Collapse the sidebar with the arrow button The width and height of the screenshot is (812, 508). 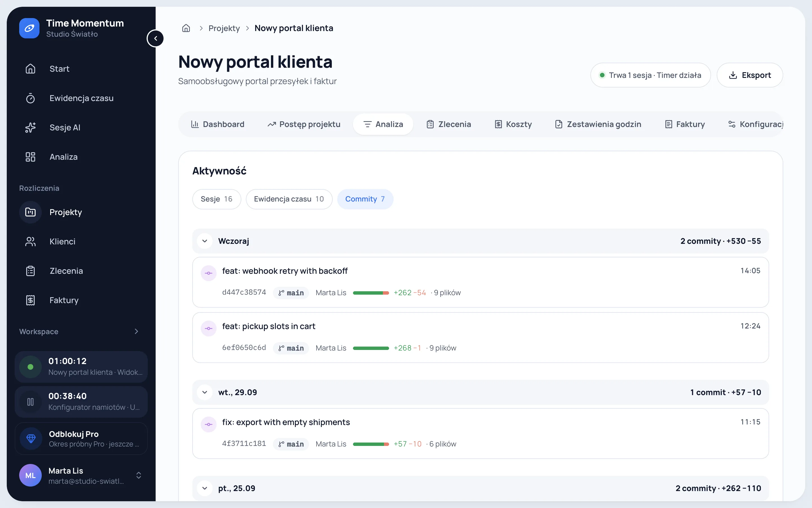click(155, 38)
